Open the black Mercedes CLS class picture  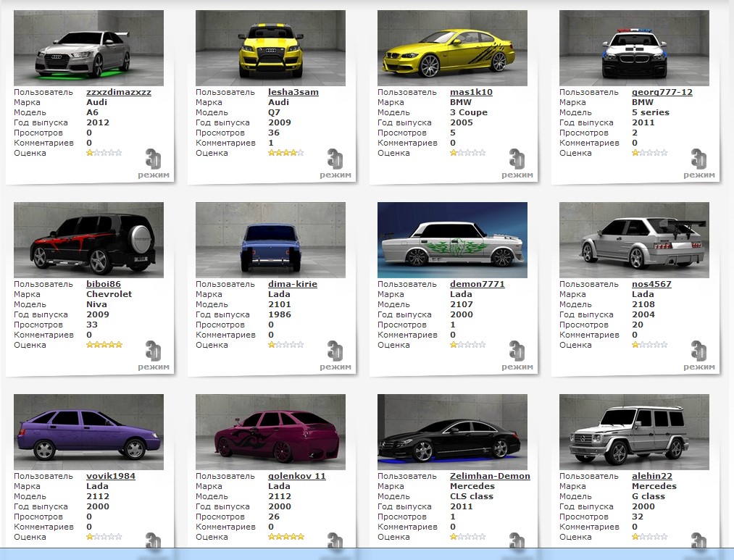click(453, 432)
